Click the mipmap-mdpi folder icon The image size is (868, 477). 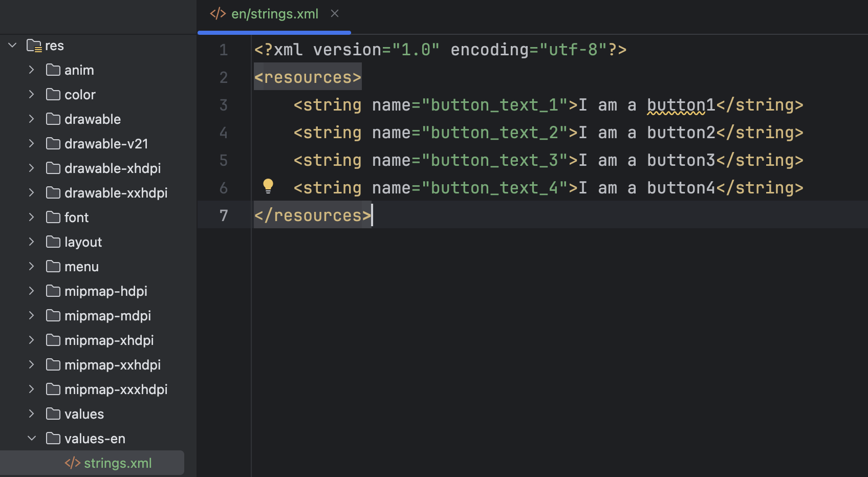(x=53, y=315)
